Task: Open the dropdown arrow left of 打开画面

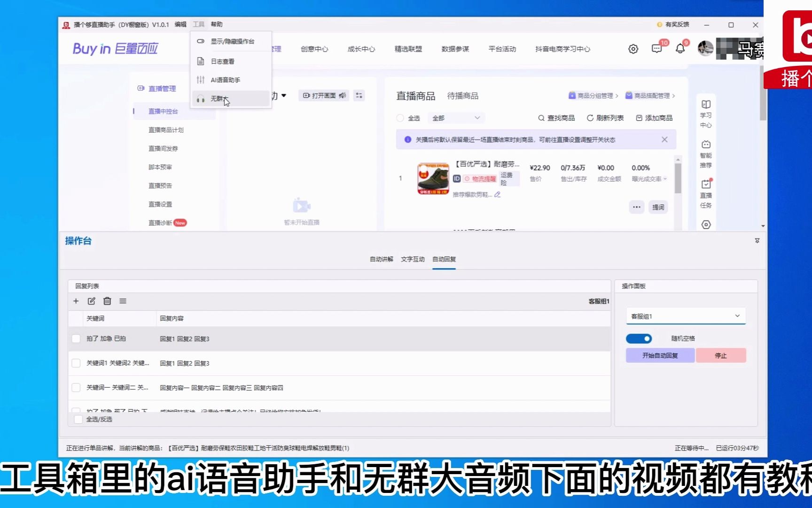Action: [284, 95]
